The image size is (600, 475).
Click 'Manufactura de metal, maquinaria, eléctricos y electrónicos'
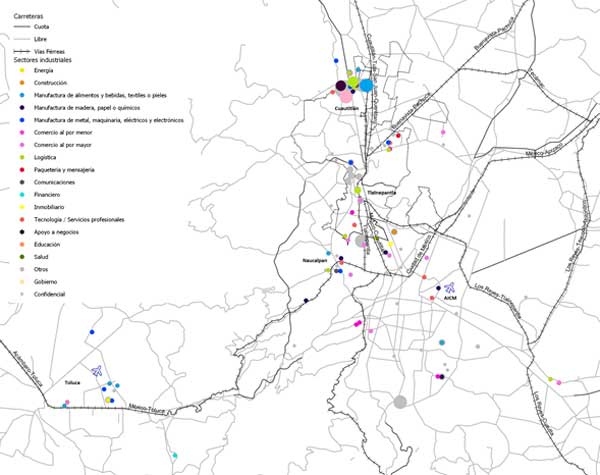point(109,120)
